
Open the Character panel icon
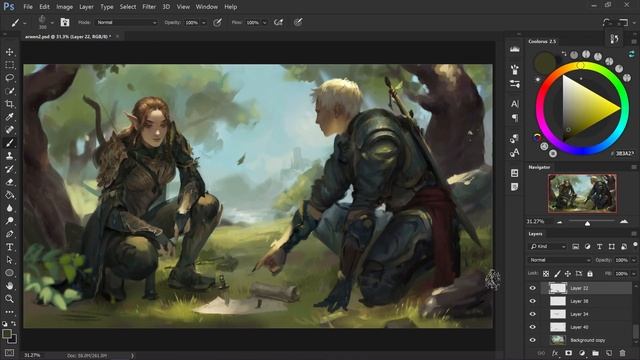[515, 104]
